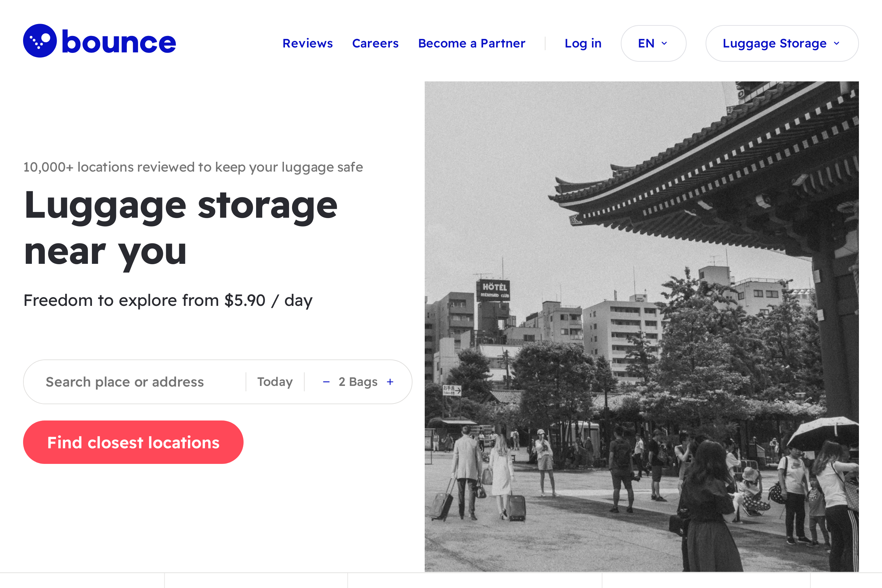Click the temple hero photo
The image size is (882, 588).
(641, 326)
